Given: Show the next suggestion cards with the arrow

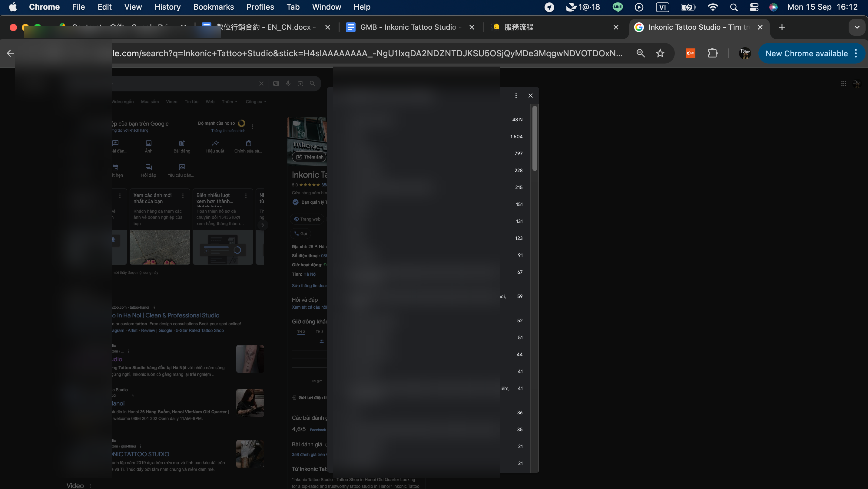Looking at the screenshot, I should click(x=263, y=225).
